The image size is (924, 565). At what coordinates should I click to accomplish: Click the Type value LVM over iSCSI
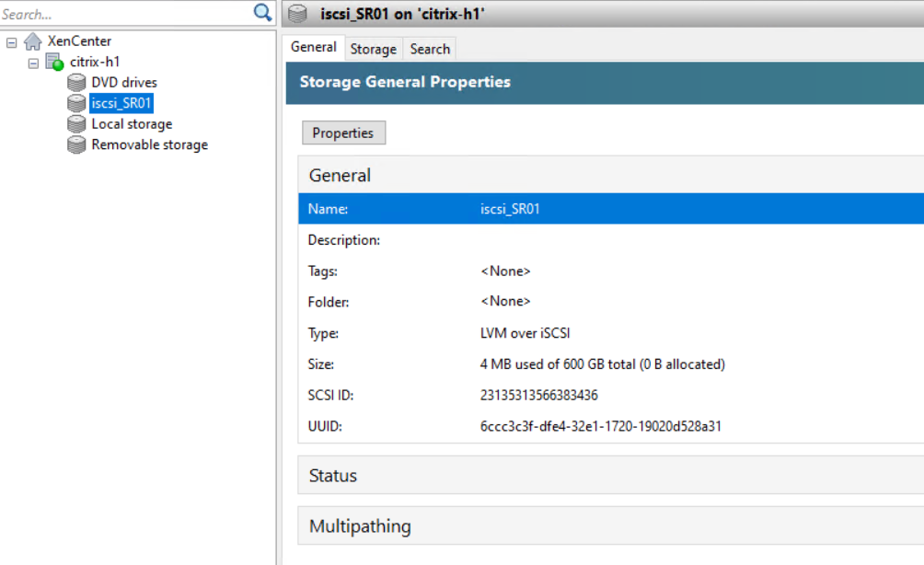[526, 333]
